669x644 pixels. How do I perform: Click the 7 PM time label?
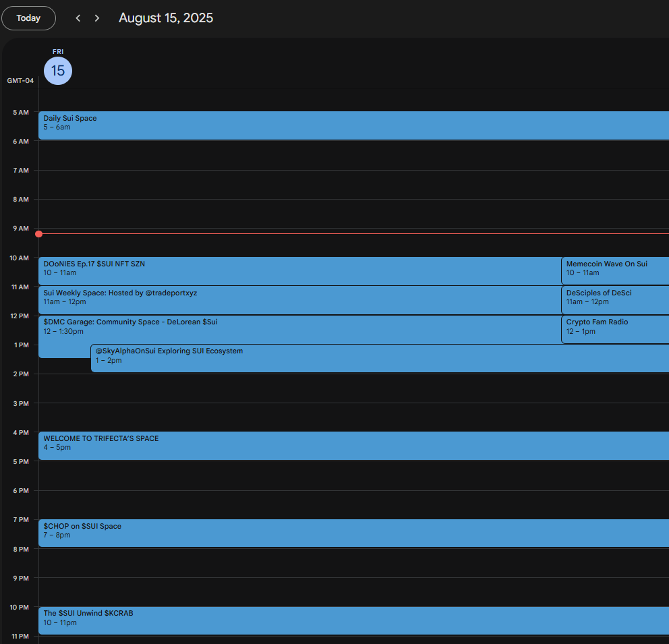21,519
